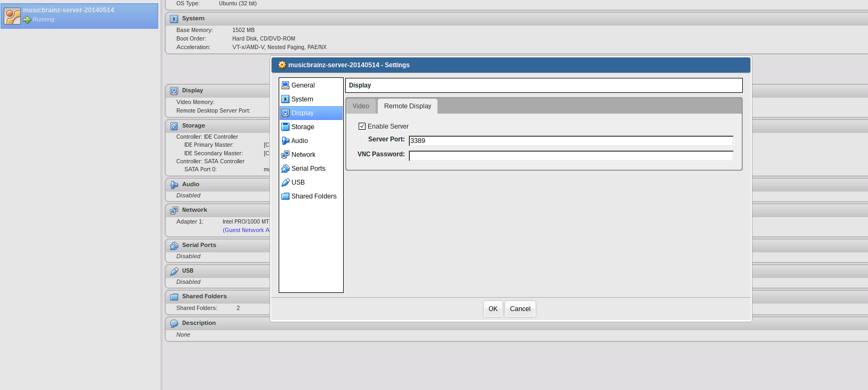
Task: Click the Display icon in settings list
Action: pyautogui.click(x=285, y=113)
